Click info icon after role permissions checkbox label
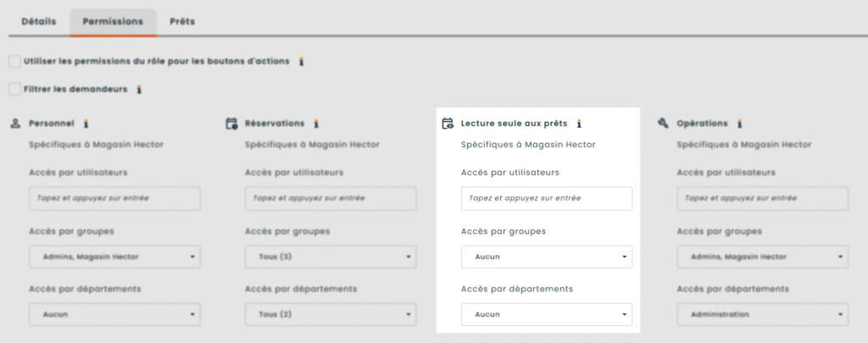Viewport: 868px width, 343px height. coord(302,62)
